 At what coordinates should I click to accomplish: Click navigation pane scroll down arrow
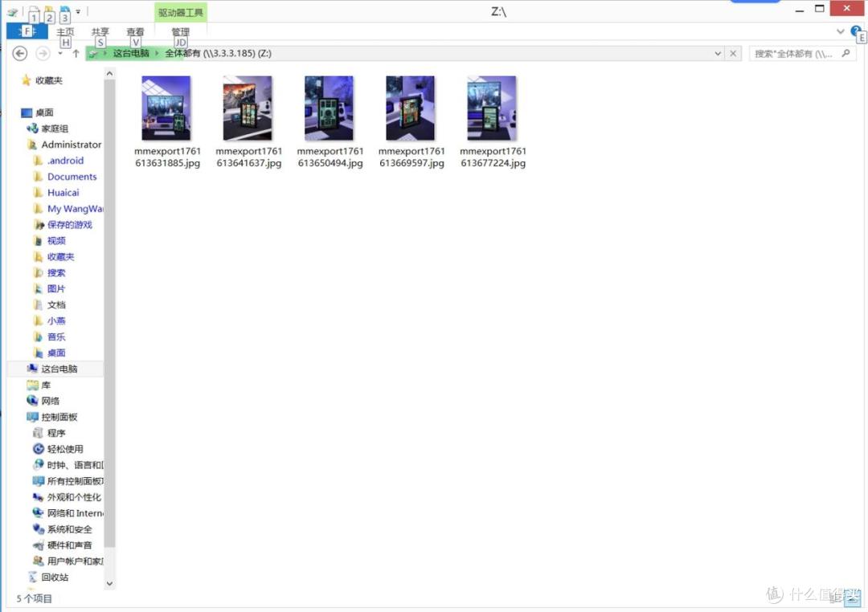[x=109, y=584]
